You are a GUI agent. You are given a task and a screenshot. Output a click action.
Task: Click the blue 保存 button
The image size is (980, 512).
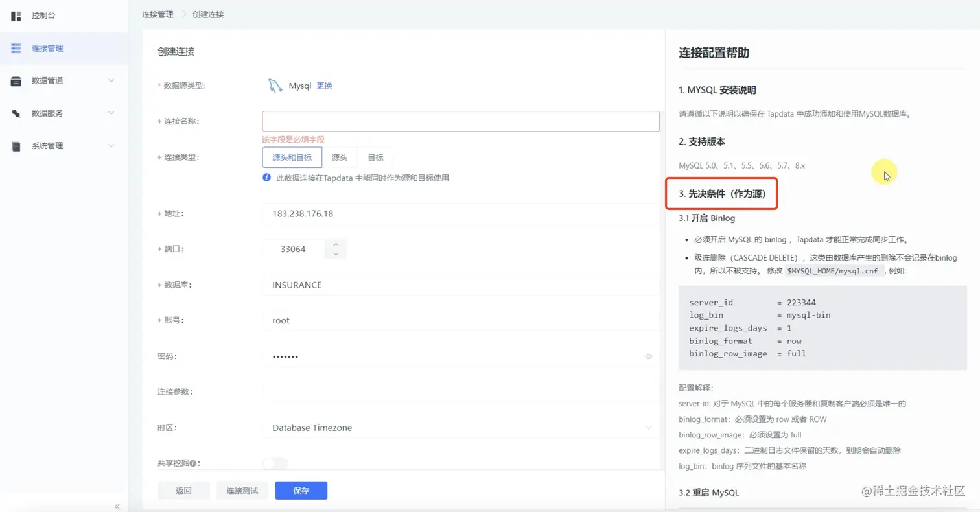pyautogui.click(x=301, y=491)
